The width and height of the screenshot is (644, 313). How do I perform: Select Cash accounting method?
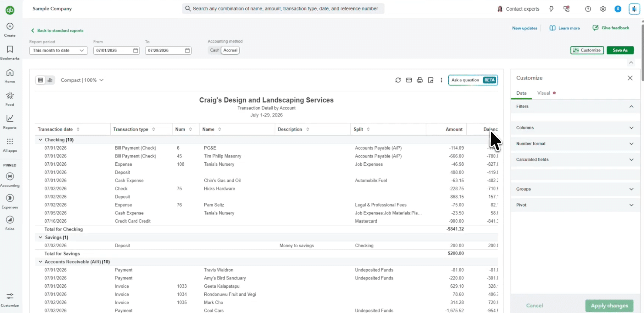[214, 50]
